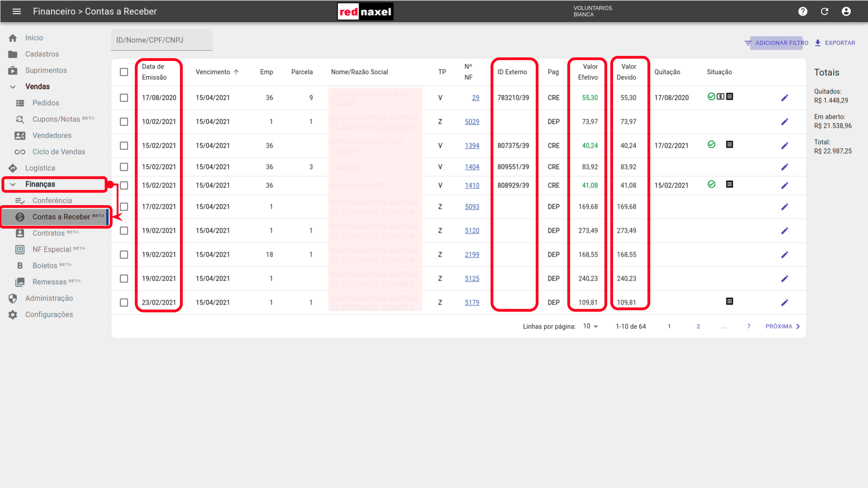Toggle the select-all header checkbox
This screenshot has width=868, height=488.
124,72
